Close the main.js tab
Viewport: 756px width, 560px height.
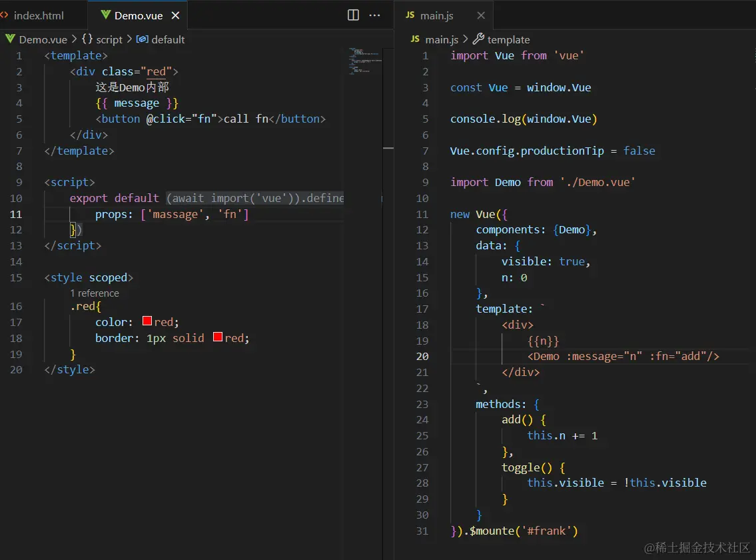tap(481, 15)
